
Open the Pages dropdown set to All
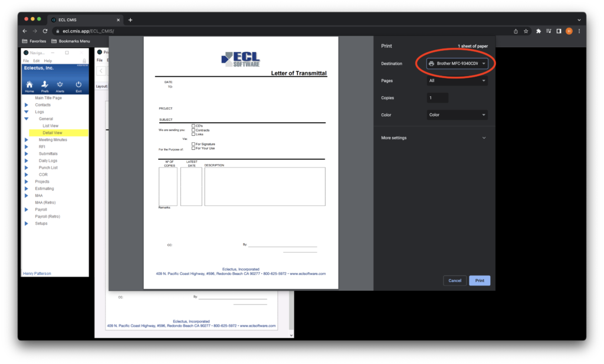[x=457, y=80]
